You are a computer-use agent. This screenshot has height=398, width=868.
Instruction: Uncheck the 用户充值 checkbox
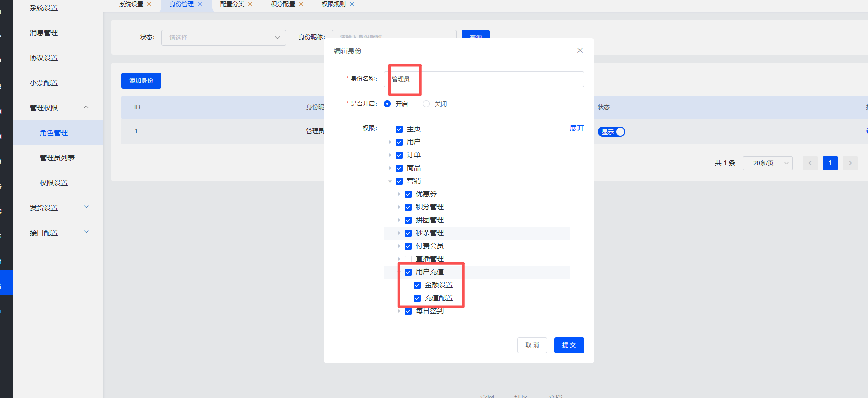(408, 272)
